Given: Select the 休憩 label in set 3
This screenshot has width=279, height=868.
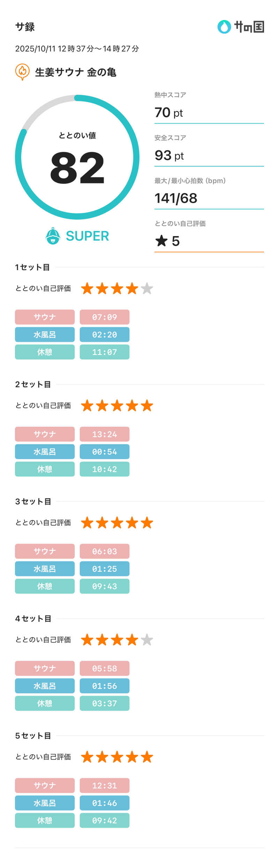Looking at the screenshot, I should 45,586.
